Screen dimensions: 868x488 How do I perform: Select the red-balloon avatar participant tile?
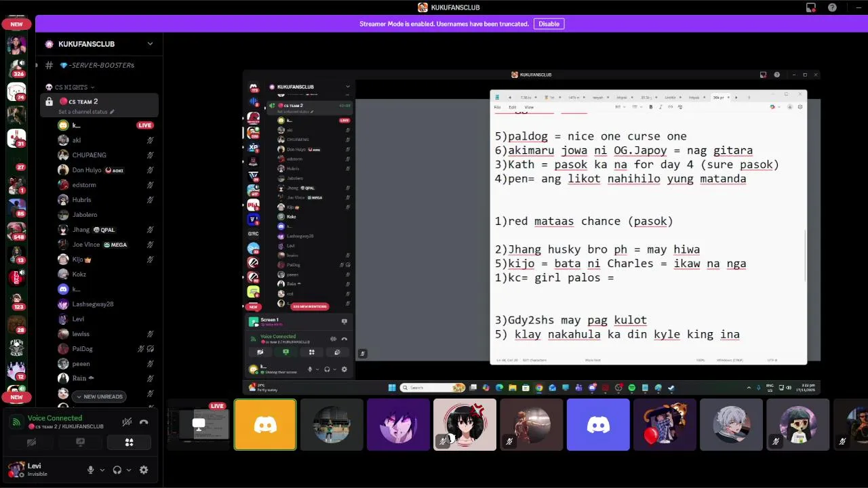point(665,425)
